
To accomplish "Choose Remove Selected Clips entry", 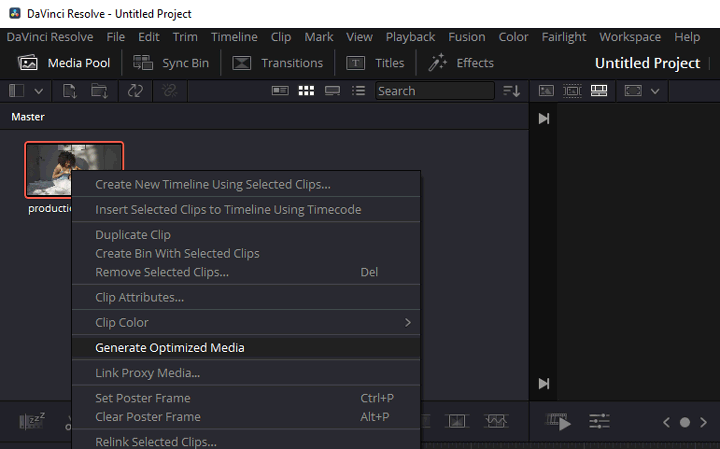I will tap(246, 272).
